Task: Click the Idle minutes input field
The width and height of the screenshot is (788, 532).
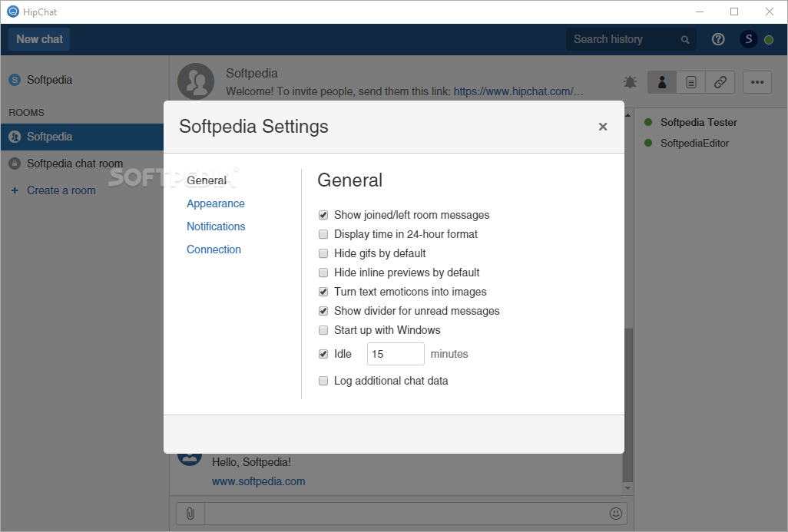Action: [x=396, y=354]
